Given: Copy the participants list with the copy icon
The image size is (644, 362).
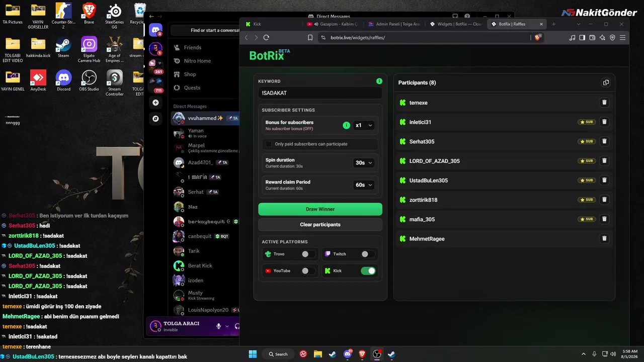Looking at the screenshot, I should point(606,82).
